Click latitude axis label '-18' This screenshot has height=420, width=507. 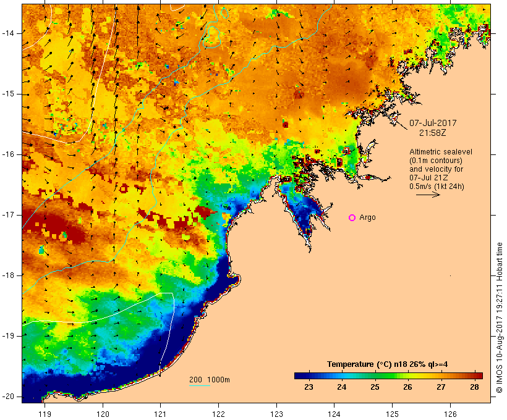(8, 275)
